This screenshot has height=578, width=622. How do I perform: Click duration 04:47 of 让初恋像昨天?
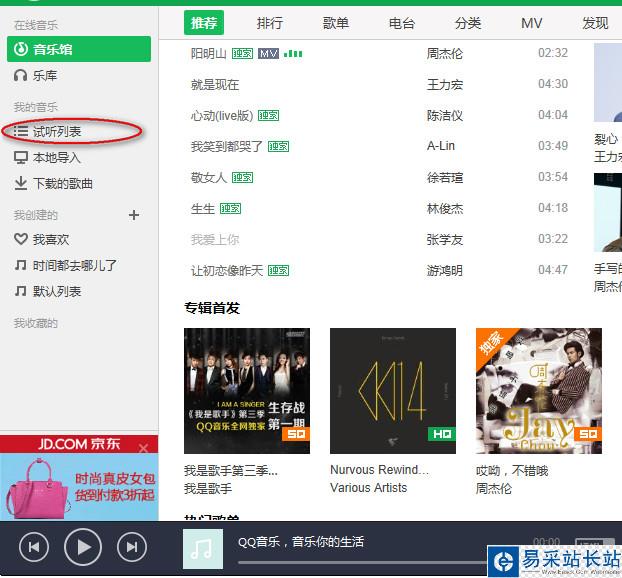(x=553, y=270)
